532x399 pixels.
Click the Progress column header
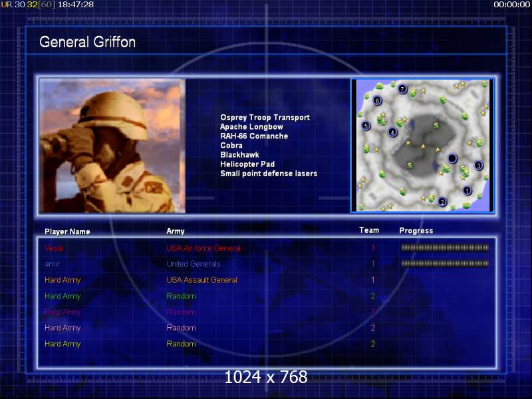click(416, 231)
